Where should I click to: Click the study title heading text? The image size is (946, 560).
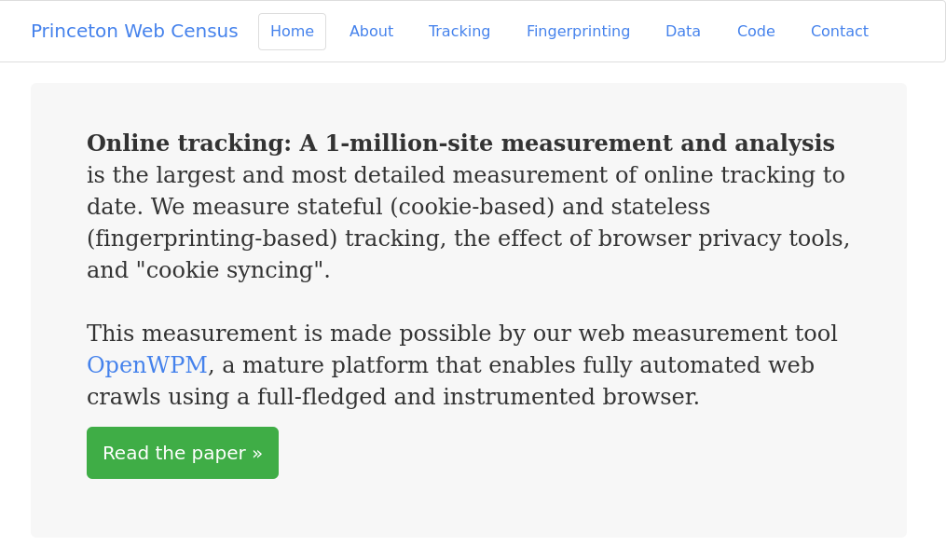[x=459, y=143]
